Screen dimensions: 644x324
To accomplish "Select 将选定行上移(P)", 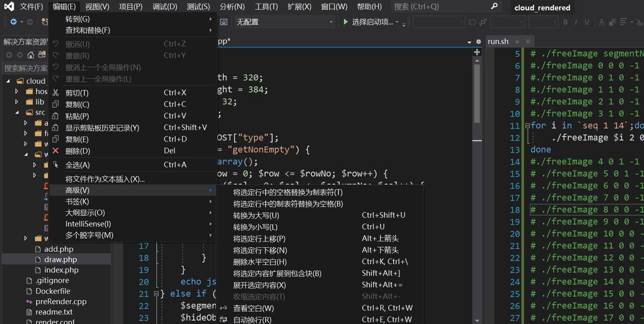I will pyautogui.click(x=319, y=238).
